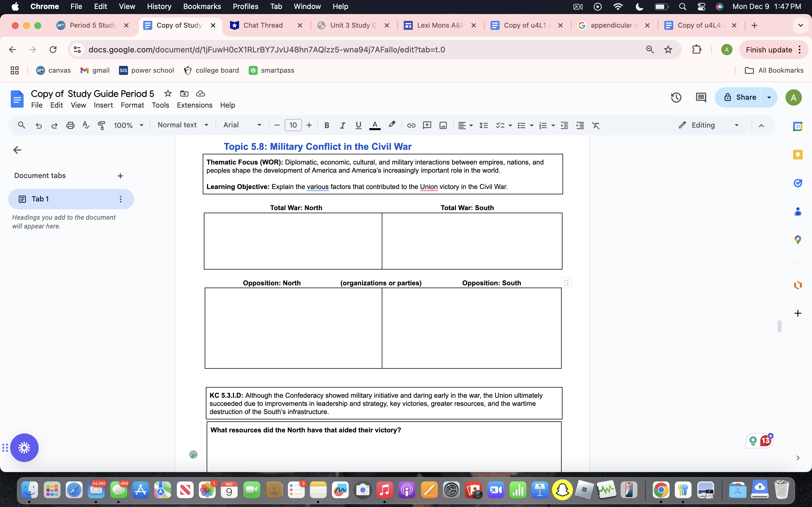Screen dimensions: 812x507
Task: Clear formatting from selected text
Action: [595, 125]
